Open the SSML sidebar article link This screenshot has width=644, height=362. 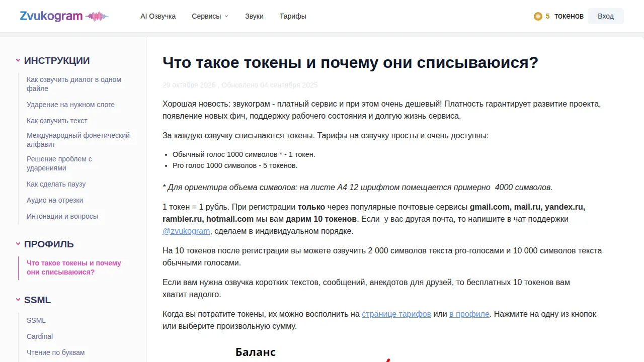tap(36, 320)
